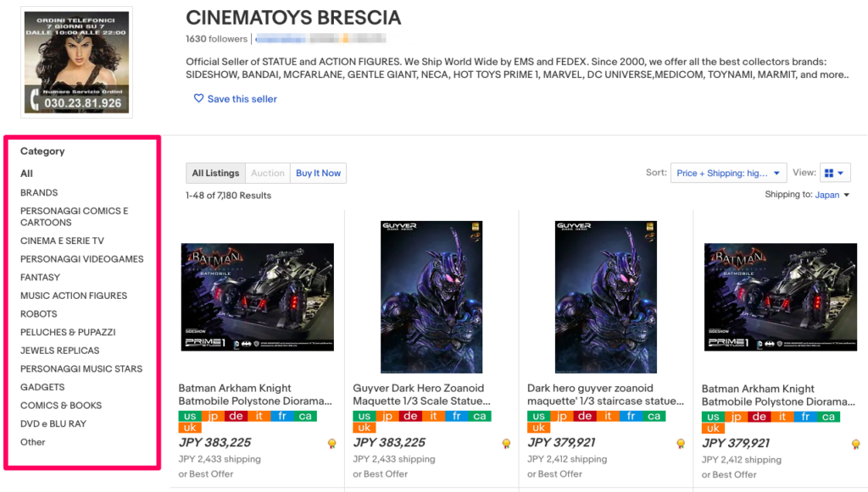Screen dimensions: 868x492
Task: Click top-rated badge on first Batman listing
Action: [332, 444]
